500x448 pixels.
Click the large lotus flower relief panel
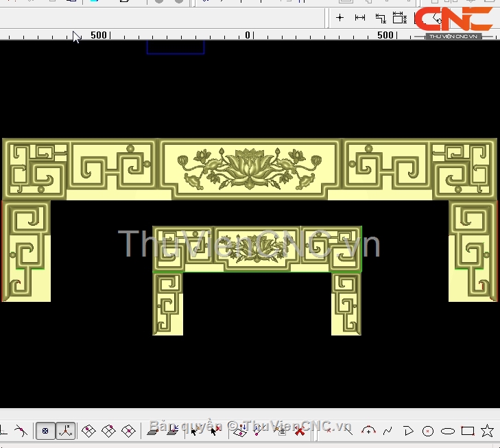click(250, 168)
